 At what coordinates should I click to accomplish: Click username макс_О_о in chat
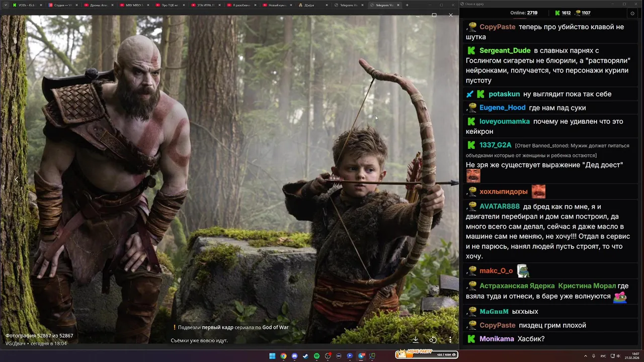(x=496, y=270)
